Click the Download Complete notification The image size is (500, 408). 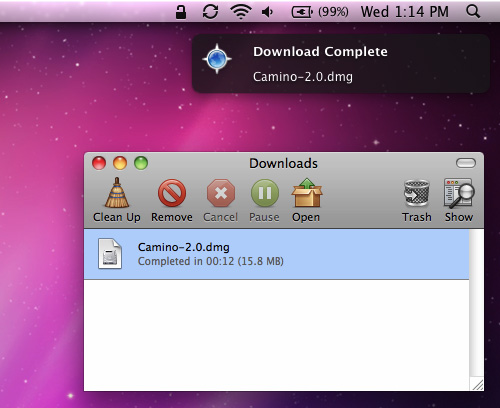341,63
